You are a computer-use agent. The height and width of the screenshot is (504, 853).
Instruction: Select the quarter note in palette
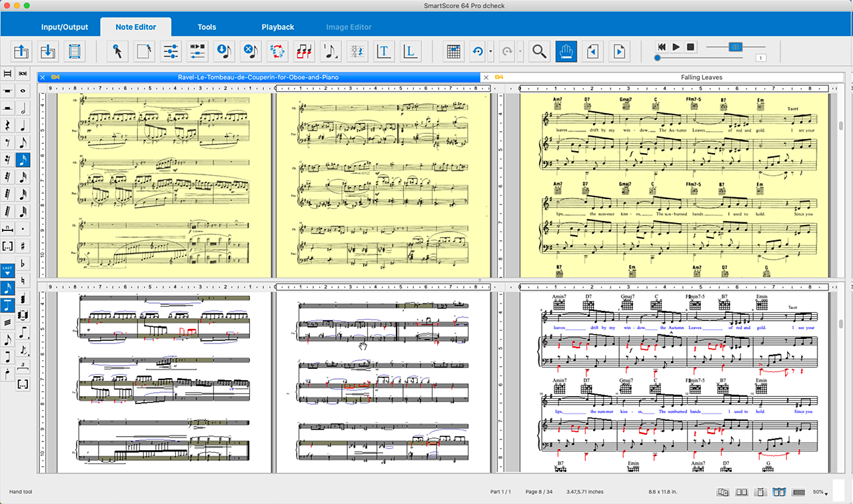click(x=23, y=125)
